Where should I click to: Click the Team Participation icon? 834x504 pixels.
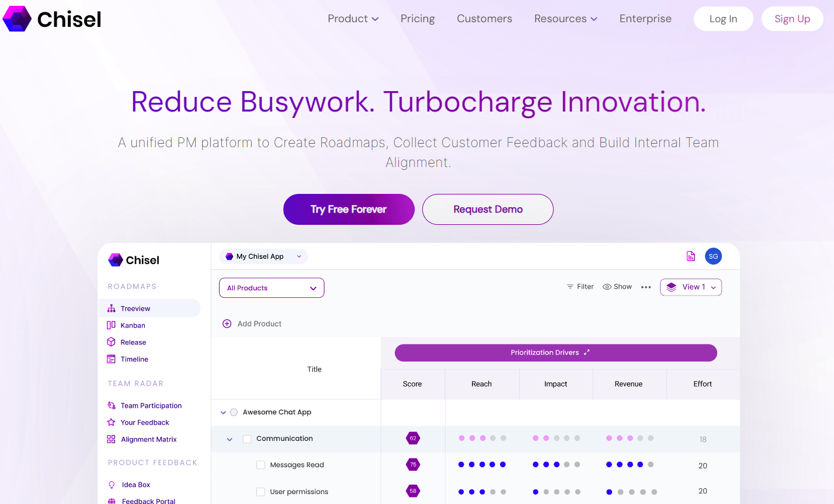111,405
